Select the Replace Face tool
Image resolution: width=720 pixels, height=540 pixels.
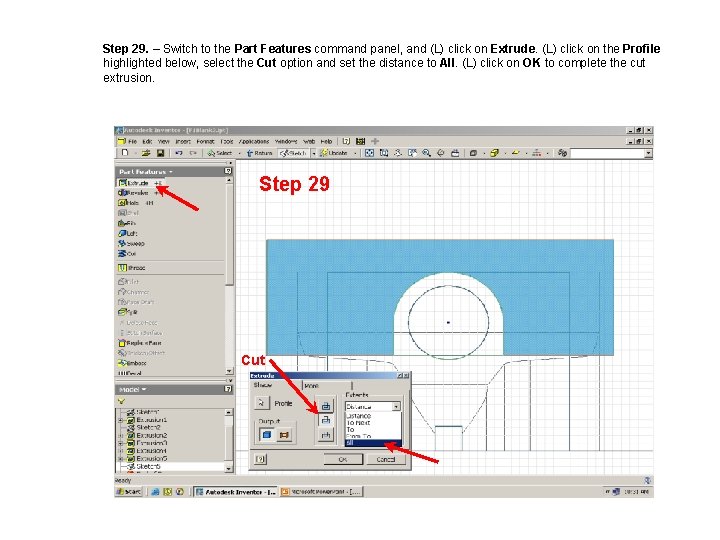[x=140, y=343]
